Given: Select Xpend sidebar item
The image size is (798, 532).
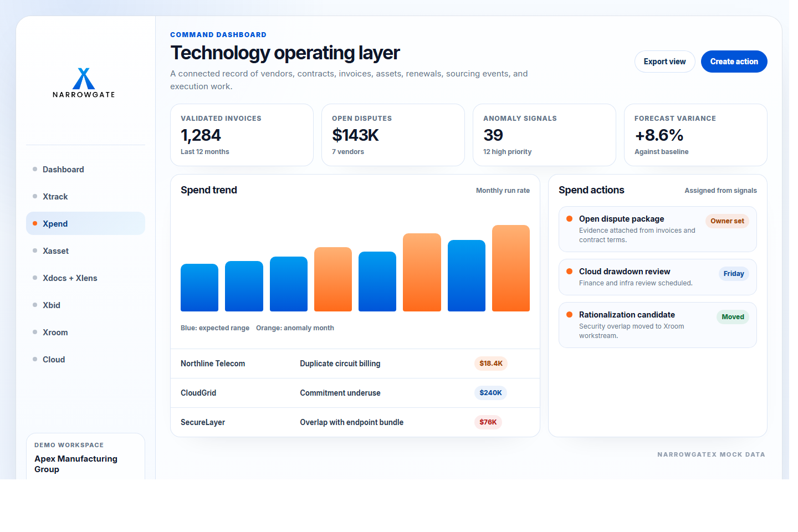Looking at the screenshot, I should 85,224.
